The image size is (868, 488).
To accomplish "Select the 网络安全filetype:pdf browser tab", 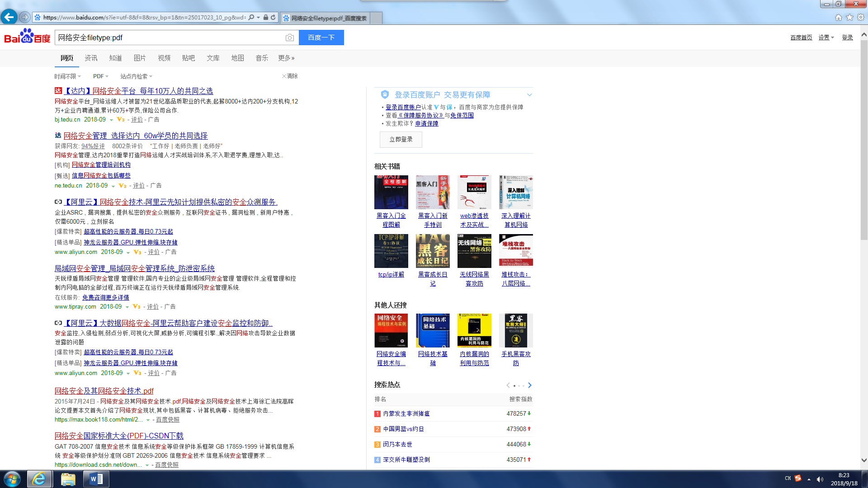I will tap(325, 18).
